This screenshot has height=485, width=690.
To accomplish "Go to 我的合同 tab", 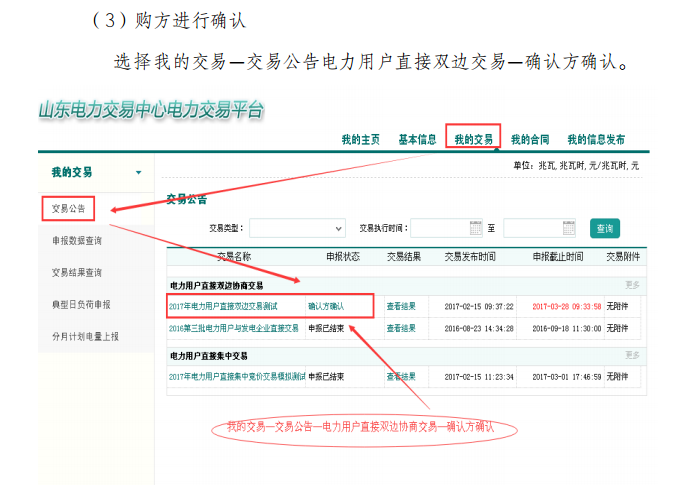I will point(530,140).
